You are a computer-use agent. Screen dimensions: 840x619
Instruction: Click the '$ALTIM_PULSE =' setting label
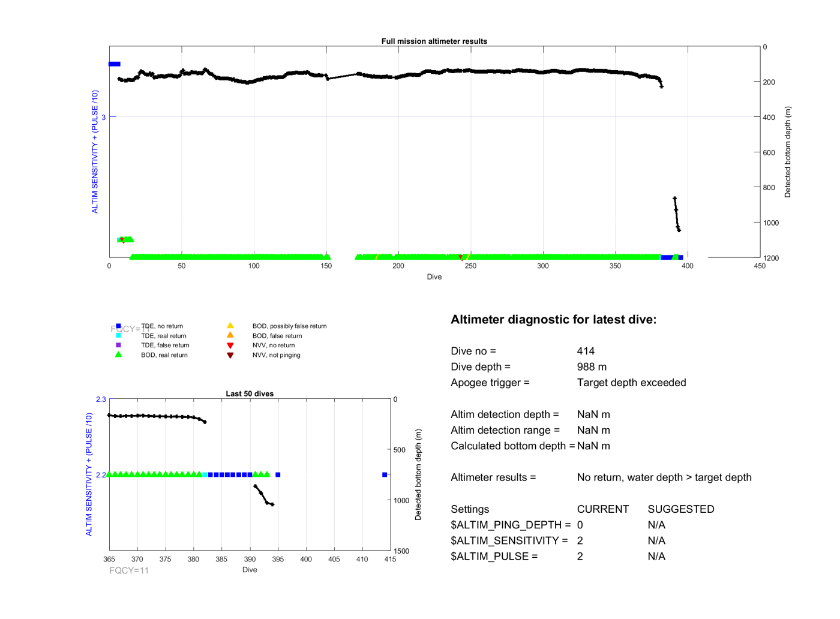pos(494,557)
